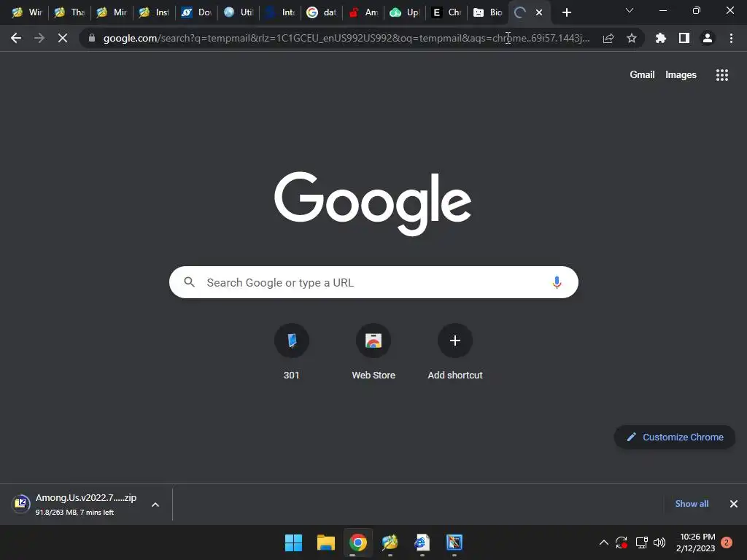Open File Explorer from taskbar

pyautogui.click(x=326, y=542)
